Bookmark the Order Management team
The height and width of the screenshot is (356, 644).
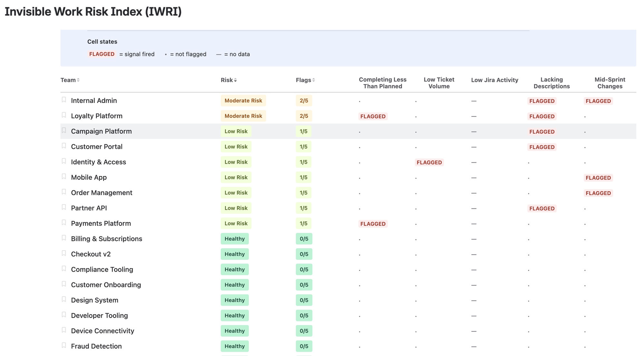tap(64, 192)
